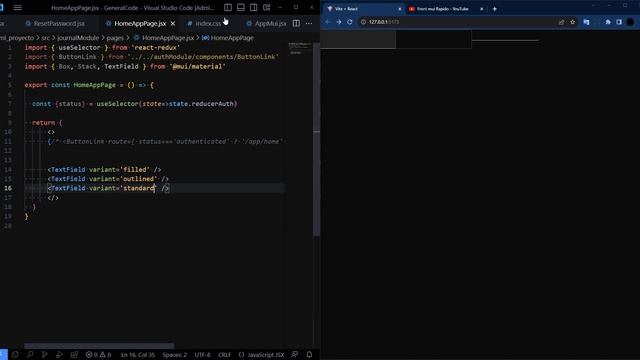View site information icon in address bar
This screenshot has width=640, height=360.
tap(363, 22)
